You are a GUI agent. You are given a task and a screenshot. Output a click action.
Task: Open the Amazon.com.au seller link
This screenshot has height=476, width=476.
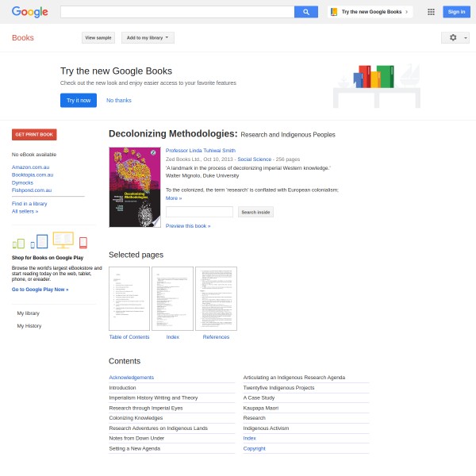point(30,167)
